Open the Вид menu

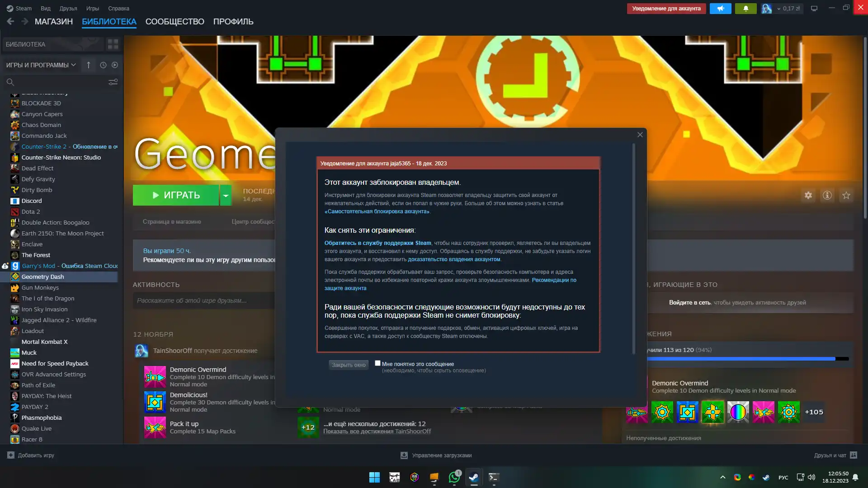[46, 8]
